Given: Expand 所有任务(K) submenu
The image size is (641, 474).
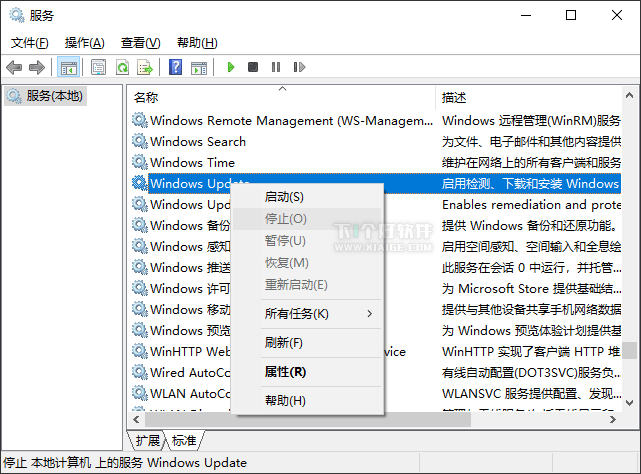Looking at the screenshot, I should 307,314.
